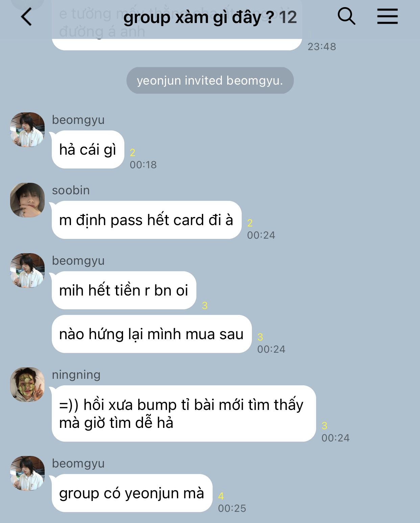Tap beomgyu's avatar beside 'group có yeonjun mà'
This screenshot has height=523, width=420.
click(27, 473)
